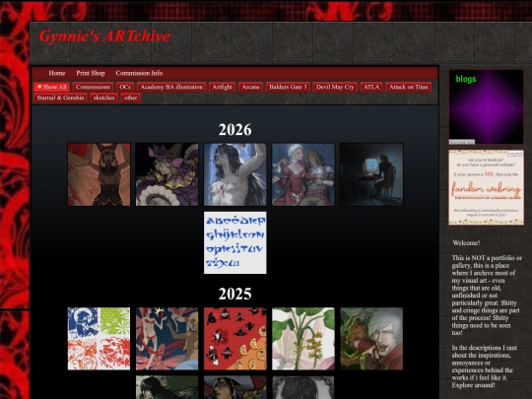
Task: Click the 2026 year heading
Action: [x=234, y=130]
